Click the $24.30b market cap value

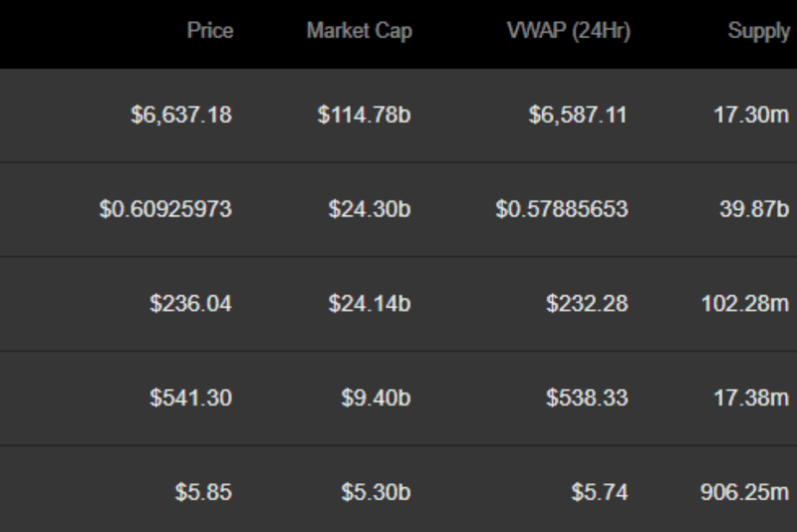click(x=369, y=209)
